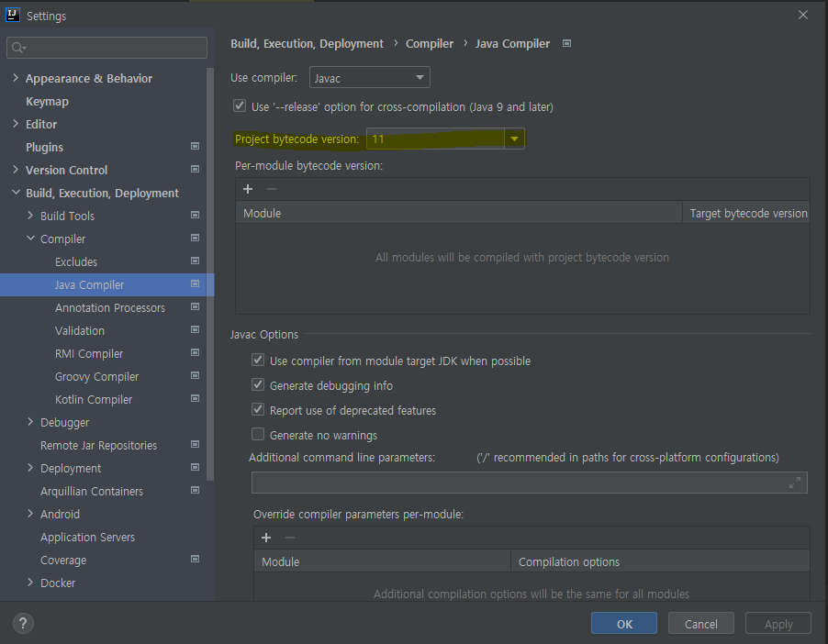The image size is (828, 644).
Task: Expand the Editor section
Action: [x=16, y=124]
